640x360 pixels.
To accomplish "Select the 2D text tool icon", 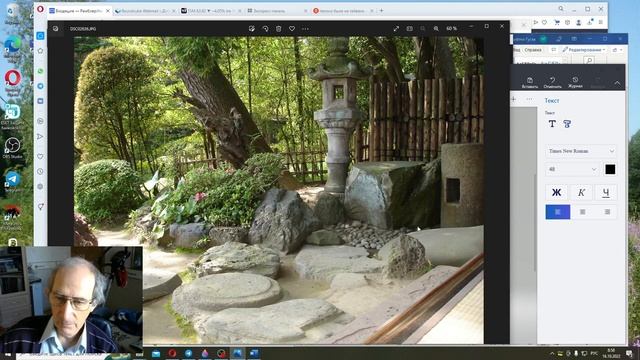I will pyautogui.click(x=552, y=124).
